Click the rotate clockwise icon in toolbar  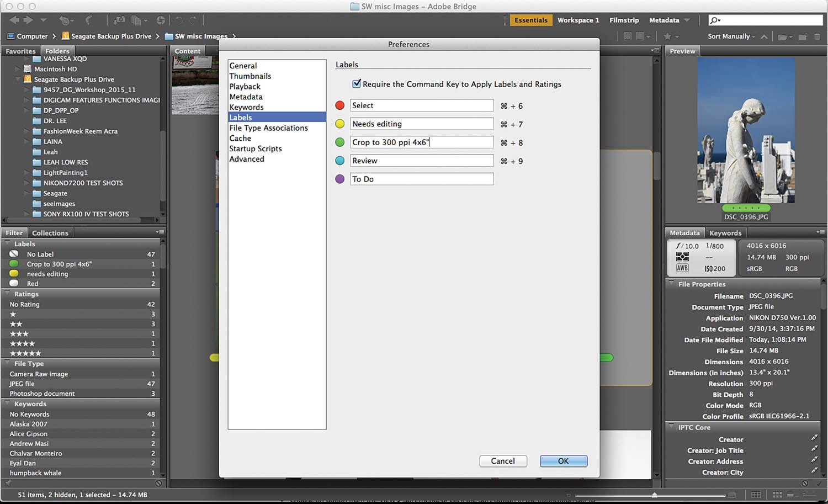(194, 20)
